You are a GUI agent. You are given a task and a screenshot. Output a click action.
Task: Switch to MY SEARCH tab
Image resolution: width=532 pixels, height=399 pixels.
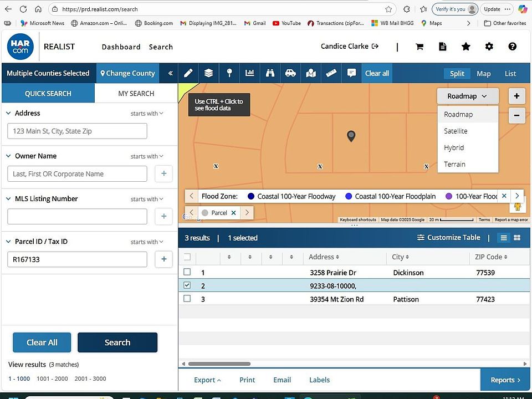click(x=136, y=94)
